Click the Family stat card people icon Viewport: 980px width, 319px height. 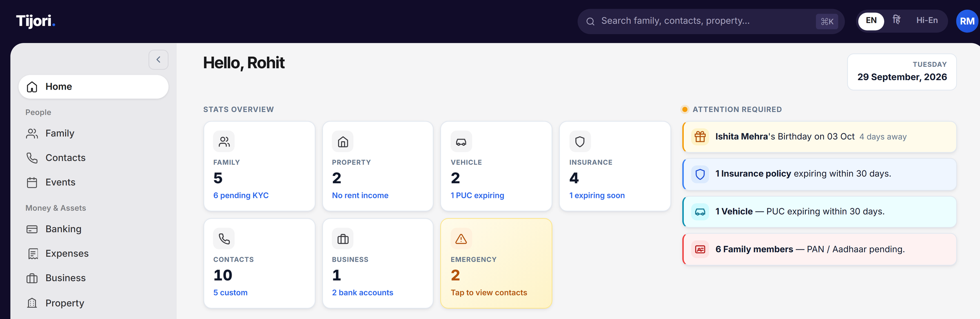224,142
